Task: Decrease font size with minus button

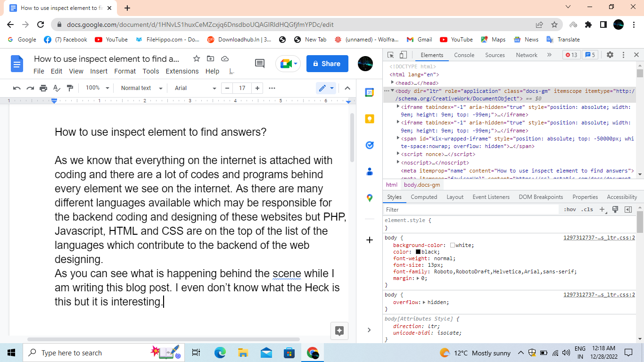Action: [x=228, y=88]
